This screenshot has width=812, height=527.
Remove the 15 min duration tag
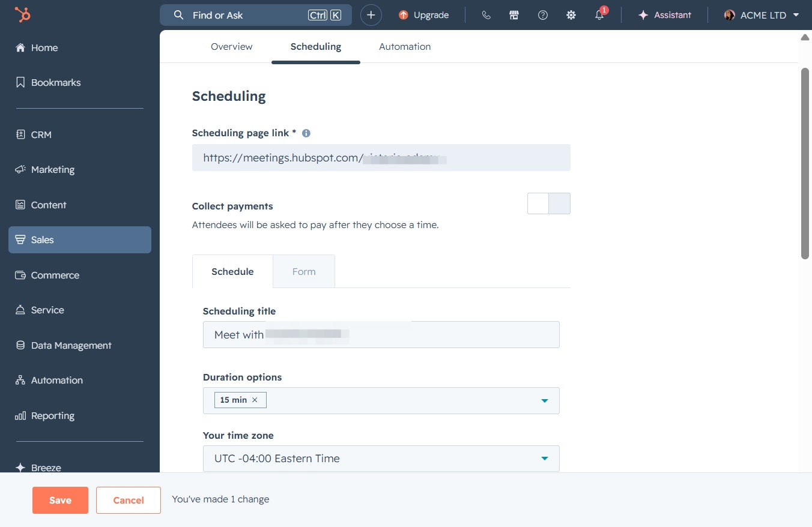pyautogui.click(x=255, y=400)
